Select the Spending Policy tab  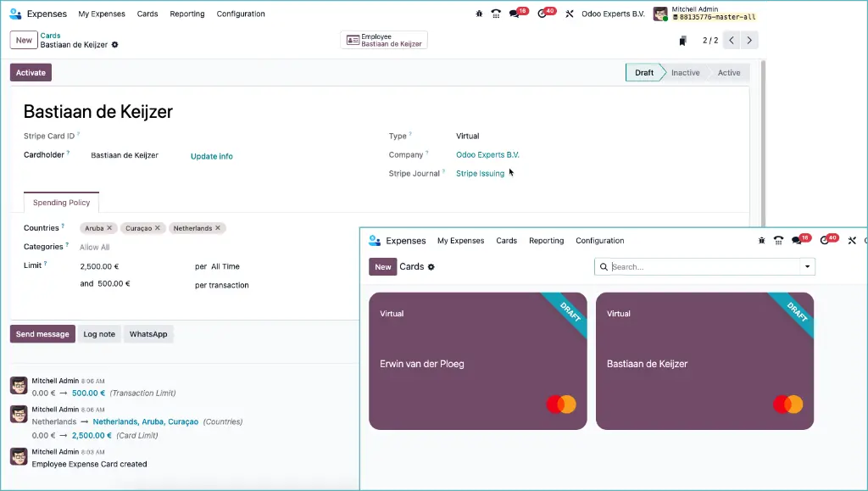[61, 202]
